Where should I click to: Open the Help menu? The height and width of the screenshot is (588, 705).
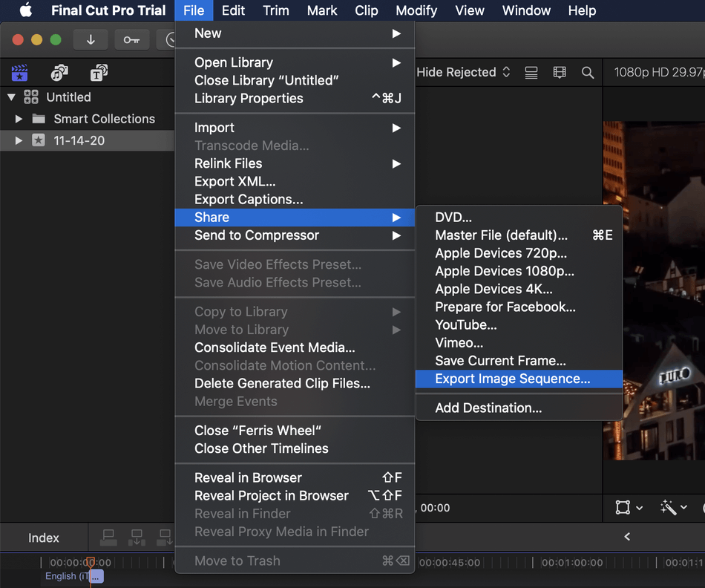tap(582, 10)
